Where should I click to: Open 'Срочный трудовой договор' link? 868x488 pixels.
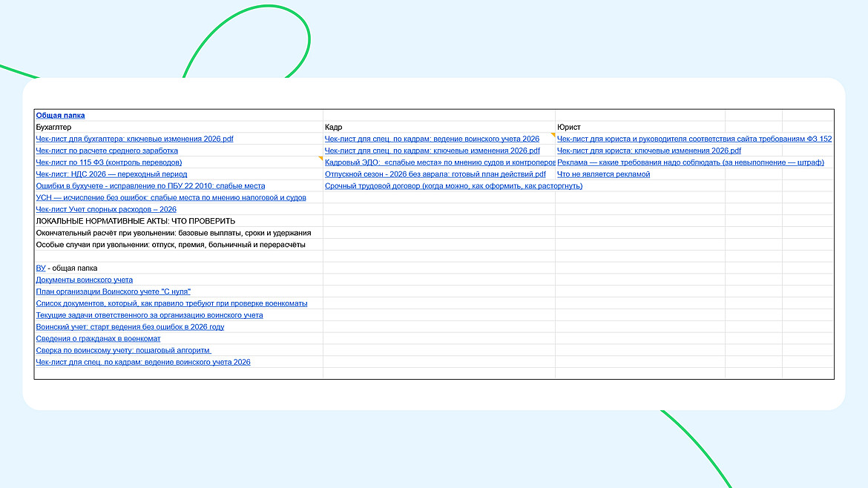point(453,186)
